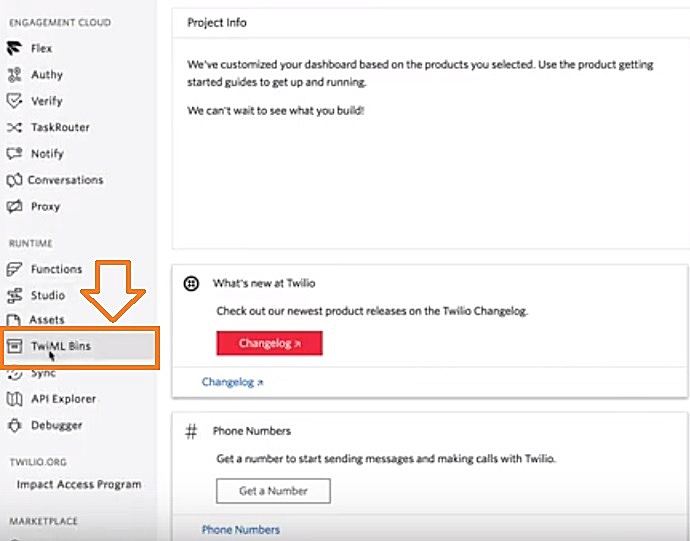Follow the blue Phone Numbers link

click(x=241, y=529)
